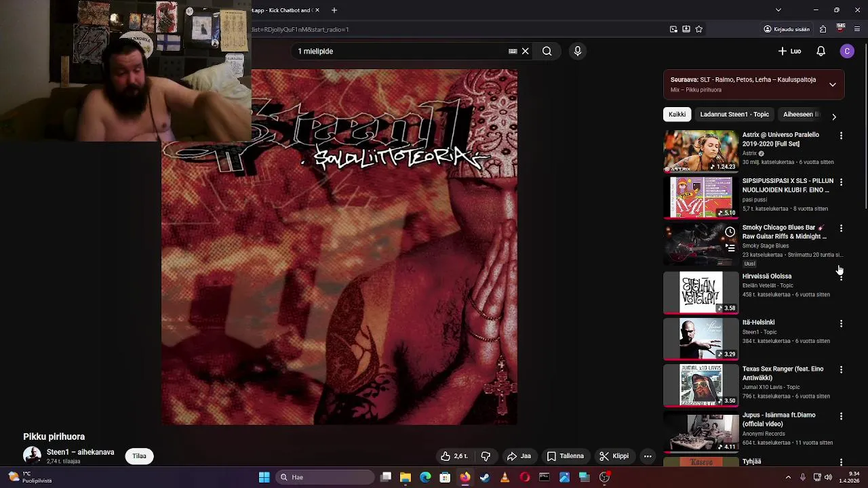Open the Jupus - Isänmaa ft.Diamo title
Image resolution: width=868 pixels, height=488 pixels.
(x=779, y=420)
